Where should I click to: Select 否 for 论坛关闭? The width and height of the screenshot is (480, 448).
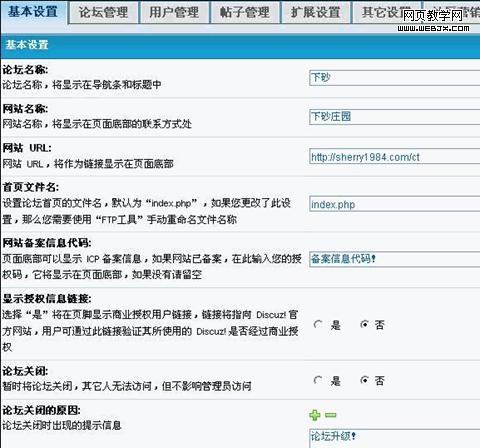(x=365, y=380)
